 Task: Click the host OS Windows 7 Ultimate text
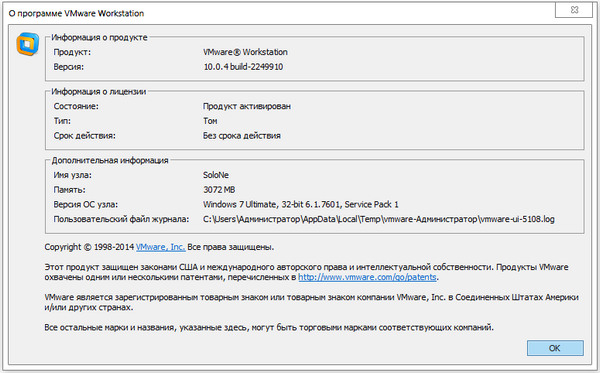coord(300,205)
